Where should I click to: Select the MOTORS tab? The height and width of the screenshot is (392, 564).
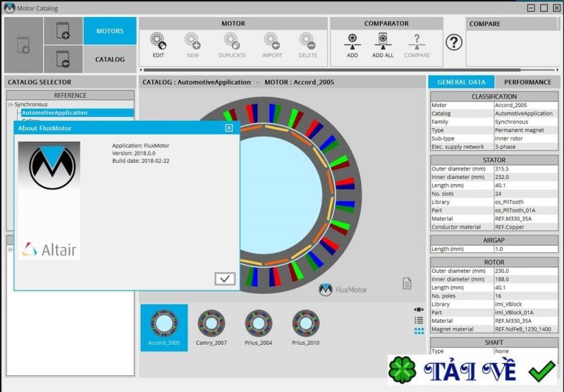point(110,31)
